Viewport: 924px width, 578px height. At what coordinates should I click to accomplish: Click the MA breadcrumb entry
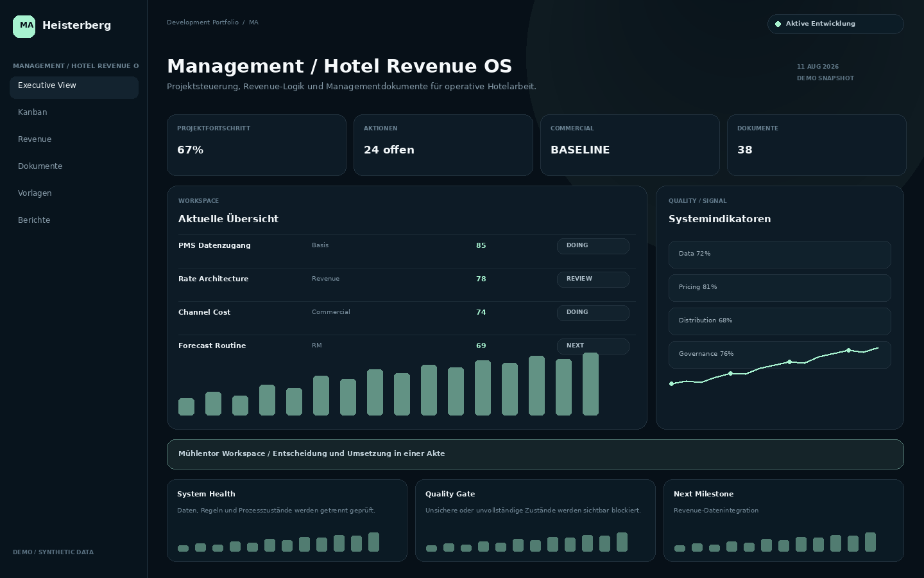point(253,22)
